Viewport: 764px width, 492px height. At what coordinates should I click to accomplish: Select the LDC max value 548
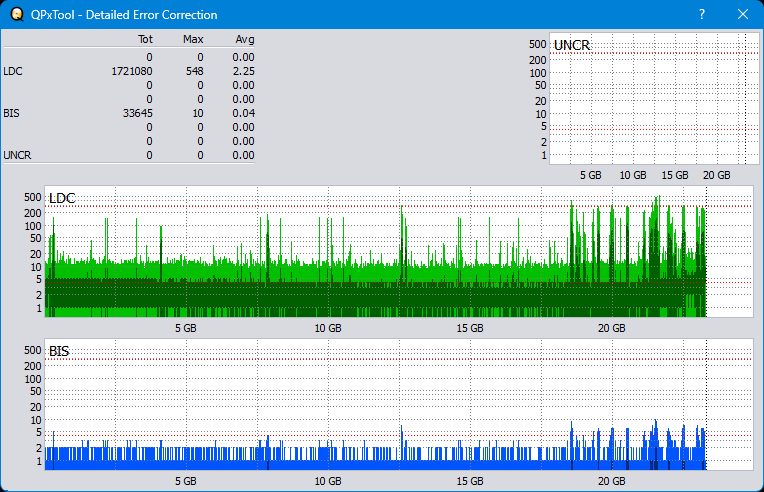pos(194,71)
